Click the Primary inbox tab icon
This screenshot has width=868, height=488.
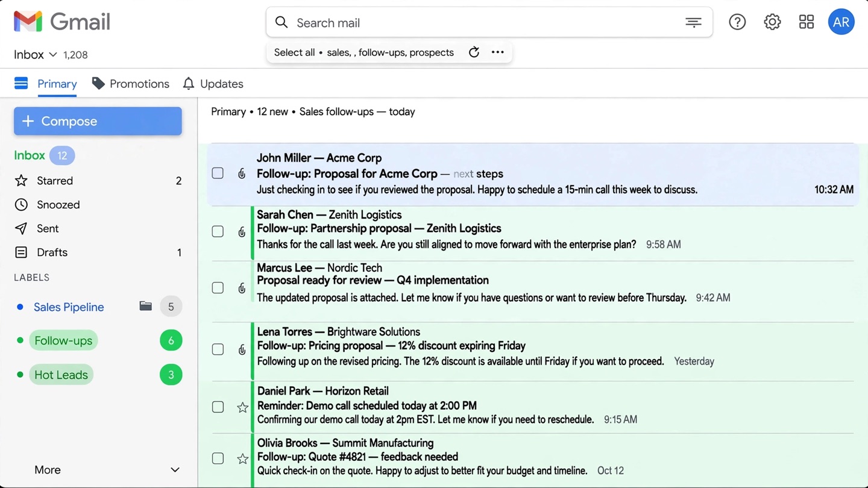coord(21,83)
